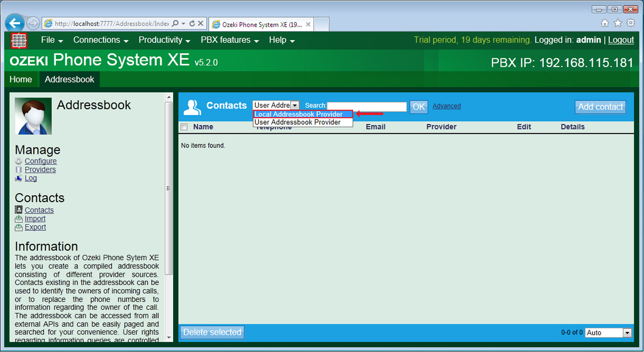This screenshot has width=644, height=352.
Task: Open the File menu
Action: click(x=52, y=40)
